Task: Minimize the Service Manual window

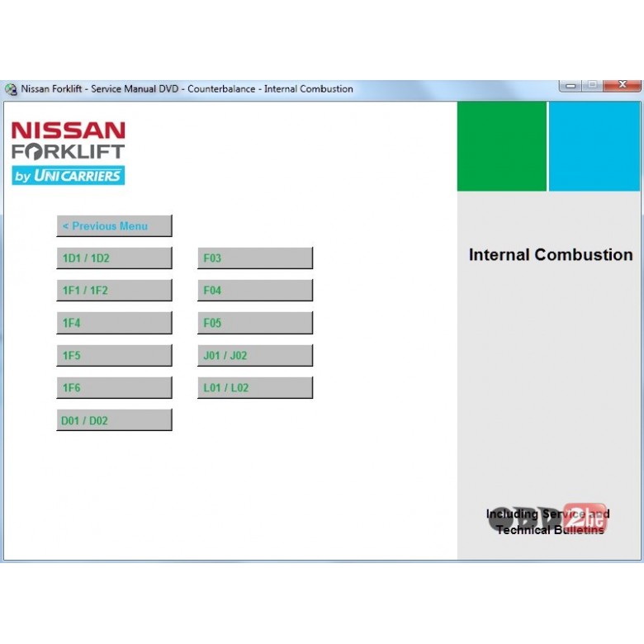Action: [x=570, y=85]
